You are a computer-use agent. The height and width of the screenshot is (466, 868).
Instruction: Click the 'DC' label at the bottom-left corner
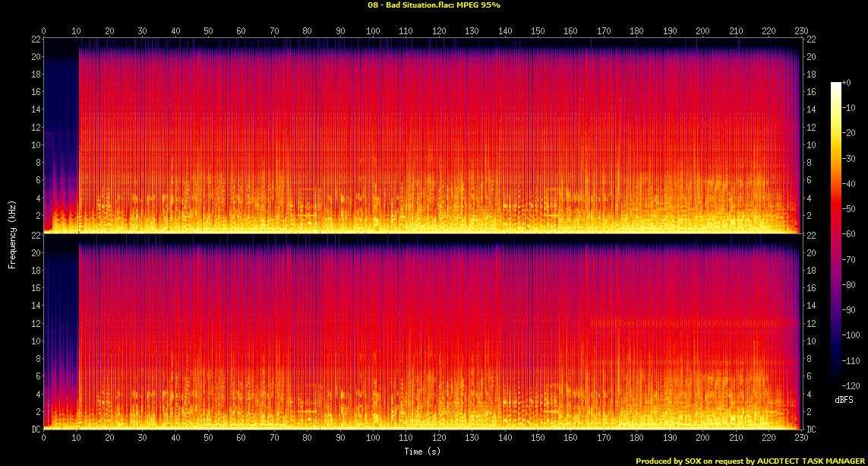(34, 430)
